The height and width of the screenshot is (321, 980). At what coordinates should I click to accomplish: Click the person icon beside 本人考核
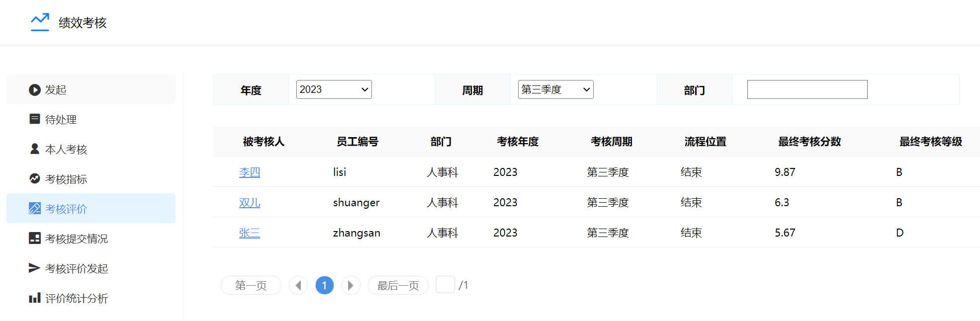point(34,149)
